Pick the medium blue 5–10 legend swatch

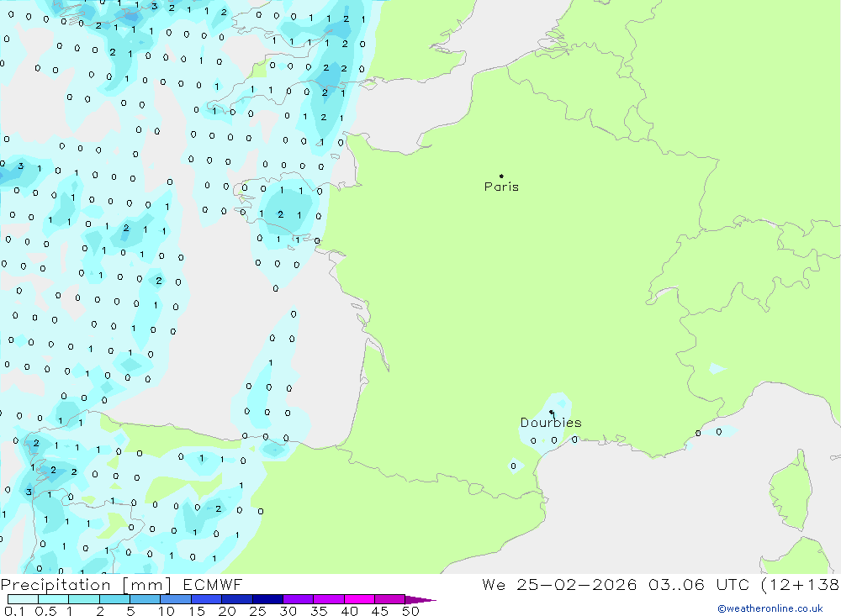tap(145, 599)
